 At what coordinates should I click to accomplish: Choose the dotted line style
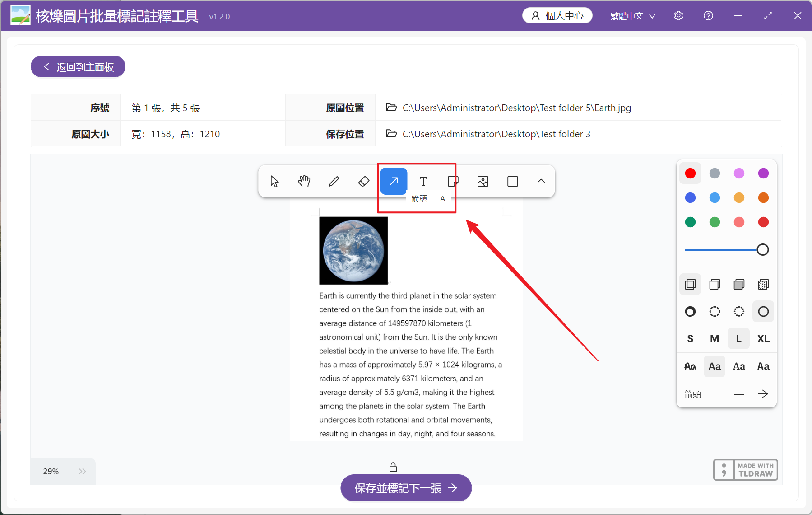[739, 311]
